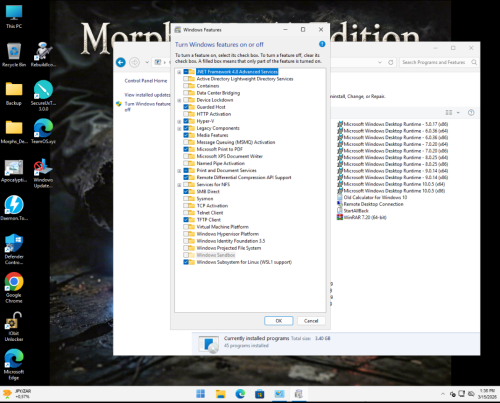Open the Control Panel Home link
Image resolution: width=500 pixels, height=403 pixels.
[x=146, y=81]
